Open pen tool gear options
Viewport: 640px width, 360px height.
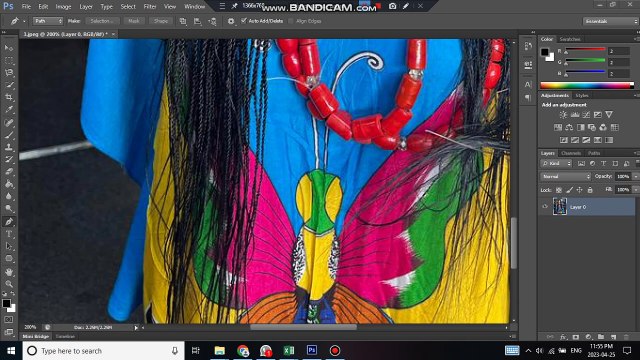(x=231, y=21)
